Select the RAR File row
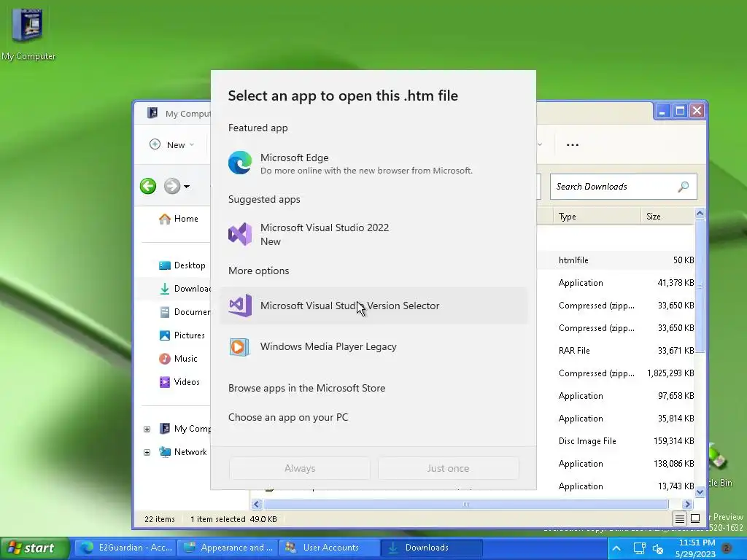747x560 pixels. point(616,351)
